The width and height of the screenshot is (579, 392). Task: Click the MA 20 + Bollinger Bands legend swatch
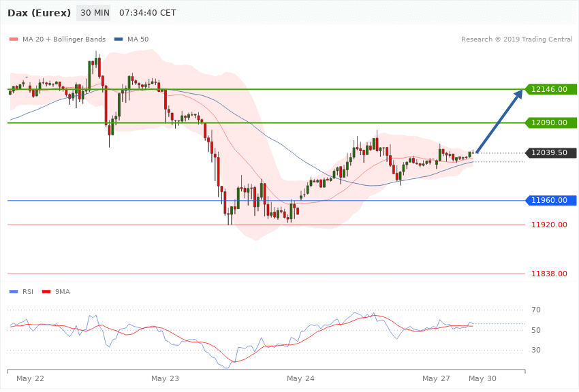(14, 39)
